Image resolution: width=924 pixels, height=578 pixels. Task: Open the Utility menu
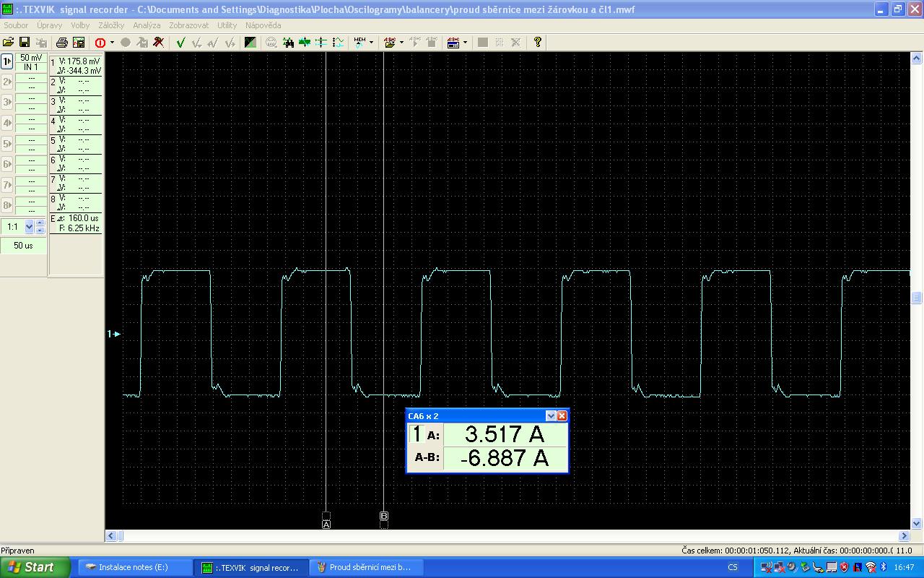(227, 25)
